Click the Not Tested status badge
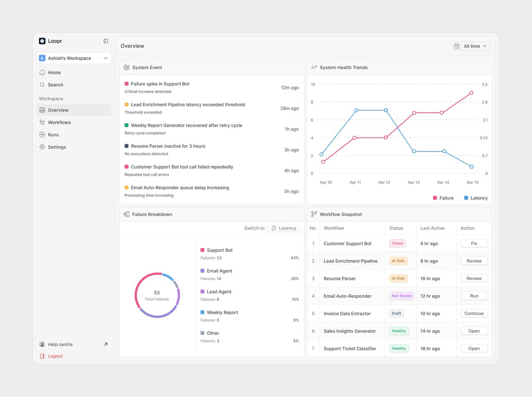 point(402,296)
